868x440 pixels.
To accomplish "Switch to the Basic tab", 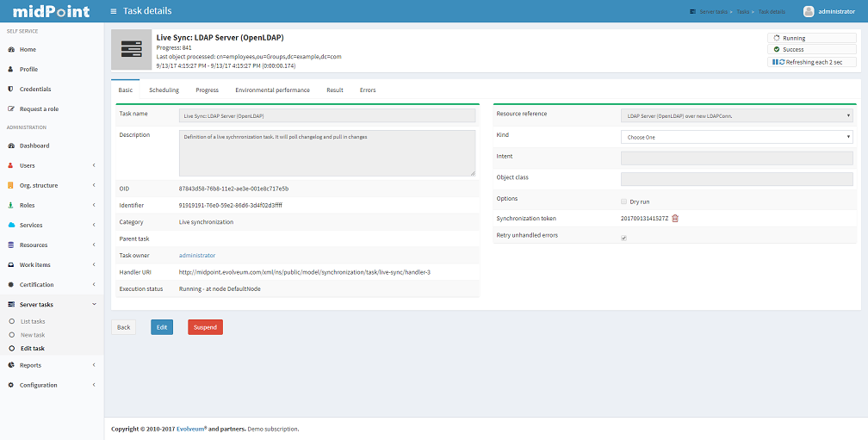I will coord(126,90).
